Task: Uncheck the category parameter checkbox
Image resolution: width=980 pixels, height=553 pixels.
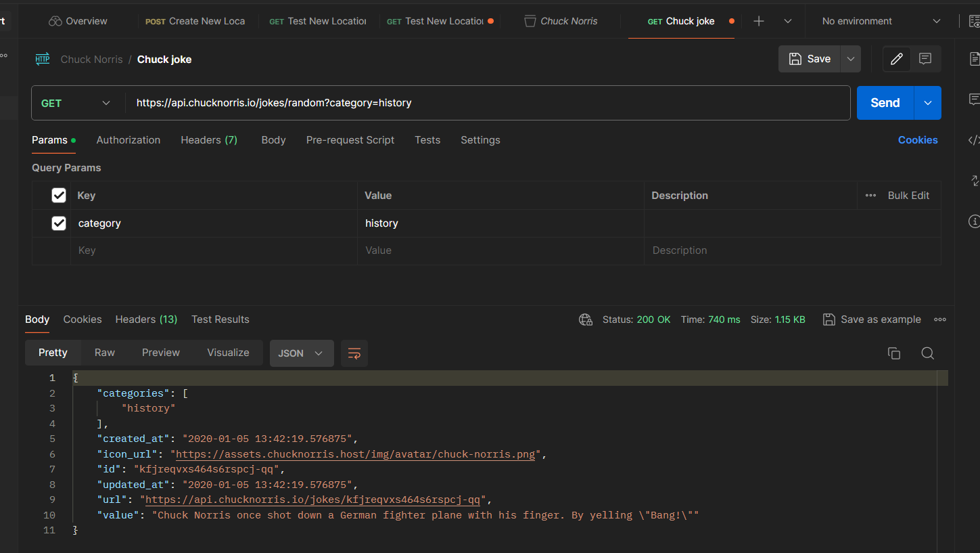Action: pyautogui.click(x=59, y=223)
